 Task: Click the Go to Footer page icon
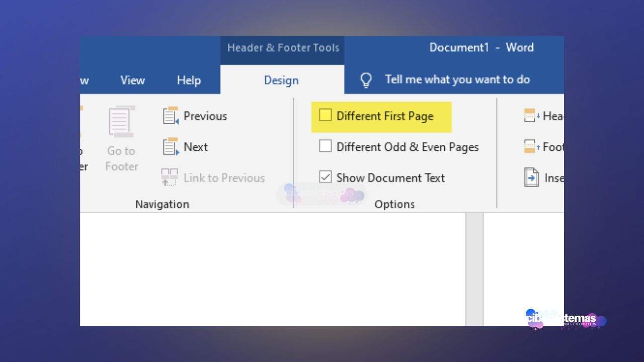(121, 121)
